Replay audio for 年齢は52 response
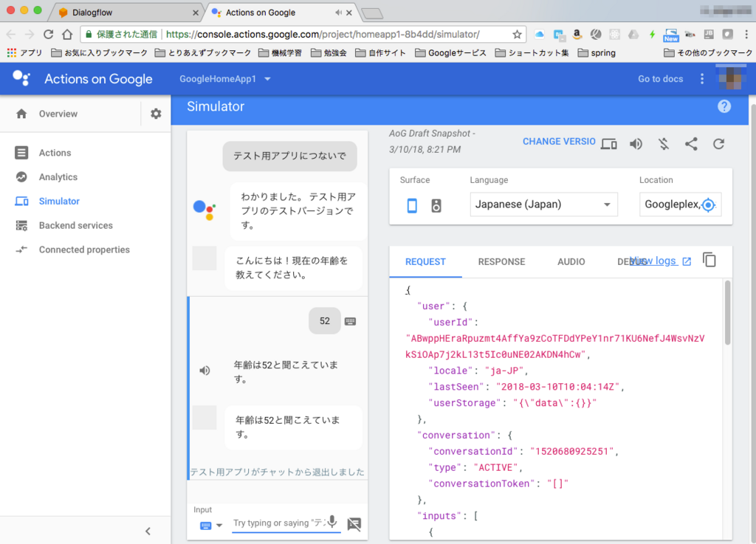 (205, 370)
